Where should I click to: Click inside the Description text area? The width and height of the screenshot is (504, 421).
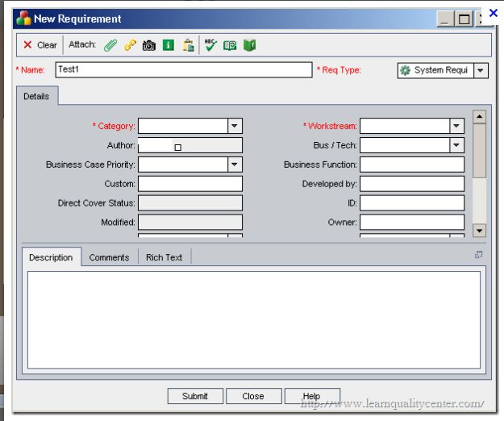[x=254, y=319]
